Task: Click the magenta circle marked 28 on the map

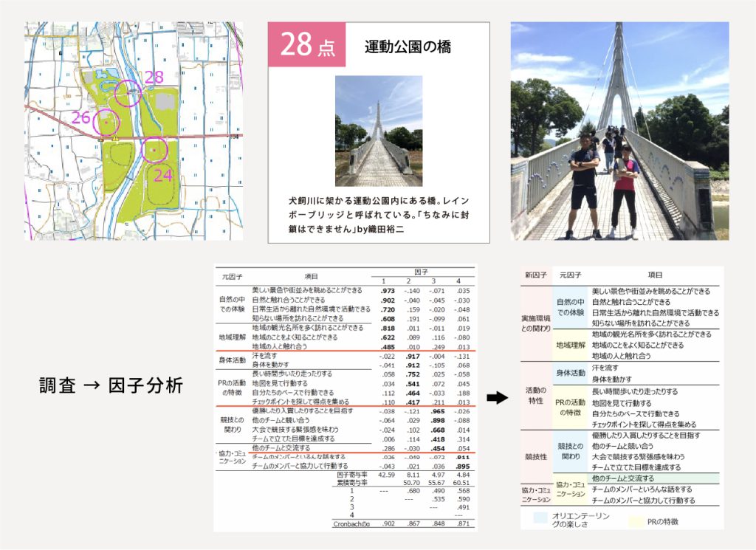Action: pyautogui.click(x=128, y=92)
